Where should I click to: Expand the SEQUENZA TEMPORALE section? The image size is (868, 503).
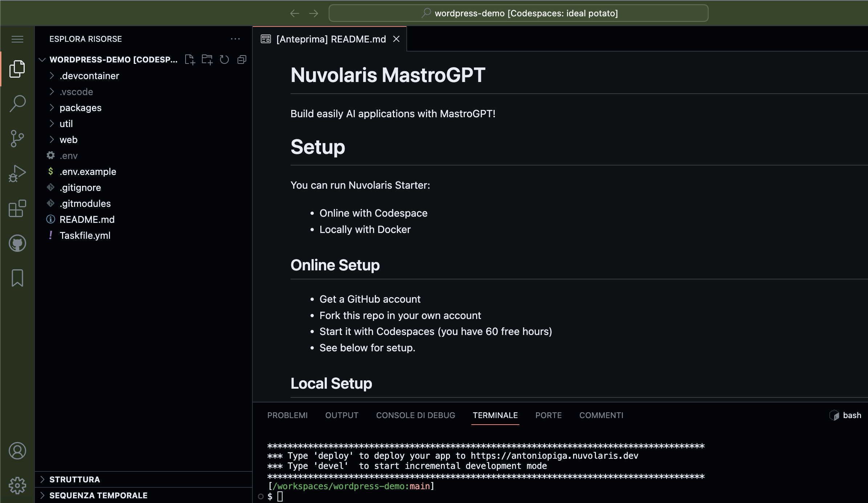point(42,495)
